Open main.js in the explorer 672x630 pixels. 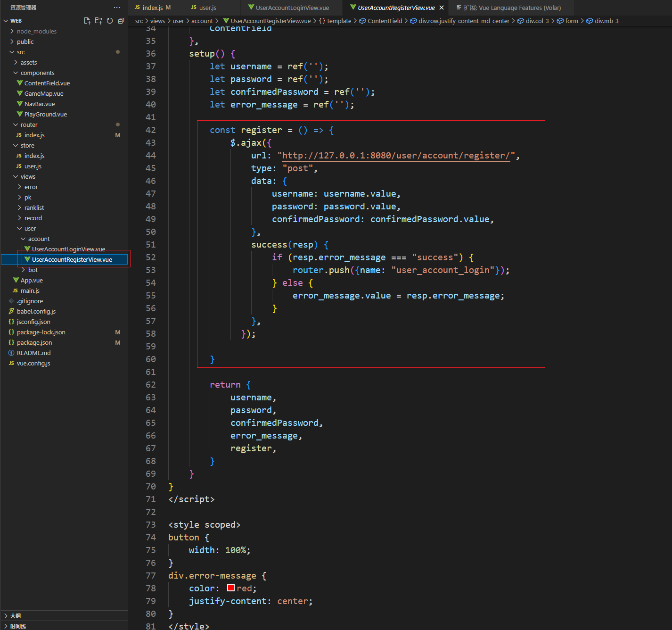click(x=30, y=290)
